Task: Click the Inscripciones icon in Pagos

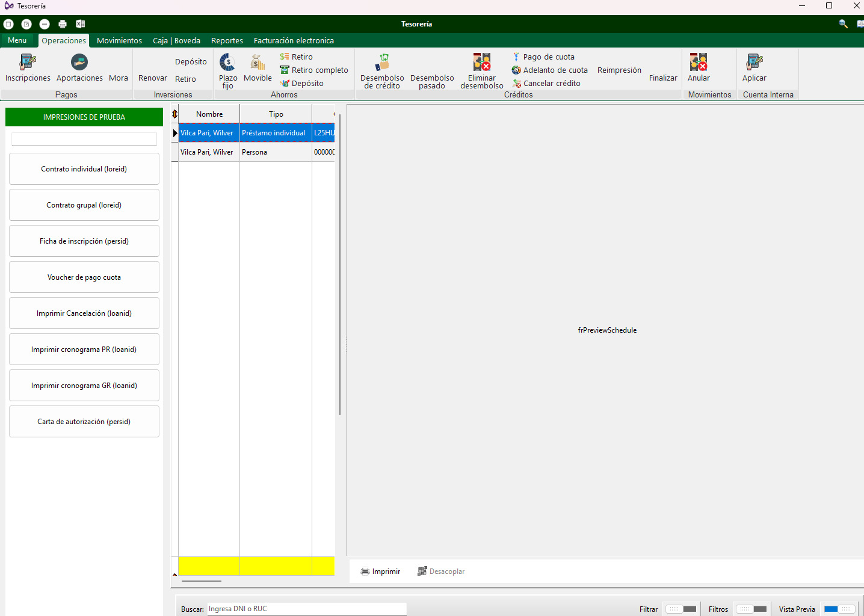Action: coord(28,63)
